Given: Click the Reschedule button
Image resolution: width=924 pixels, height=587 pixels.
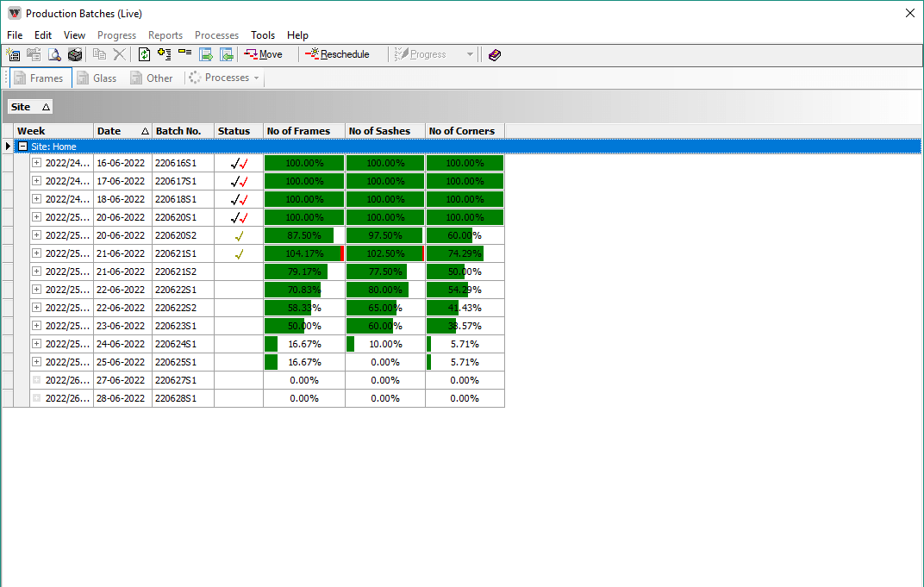Looking at the screenshot, I should pos(337,54).
